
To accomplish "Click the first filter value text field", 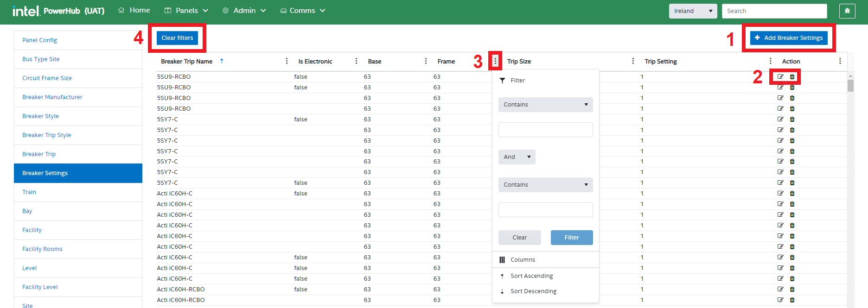I will tap(545, 130).
